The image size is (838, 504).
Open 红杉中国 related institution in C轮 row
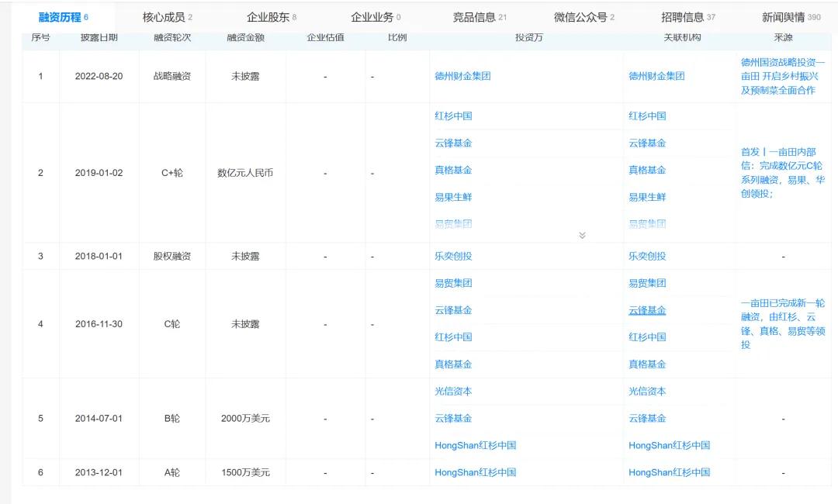click(647, 337)
